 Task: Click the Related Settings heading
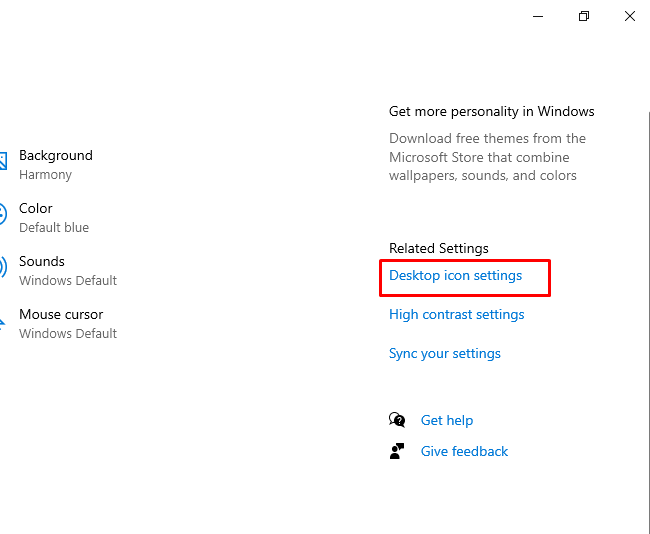coord(438,249)
